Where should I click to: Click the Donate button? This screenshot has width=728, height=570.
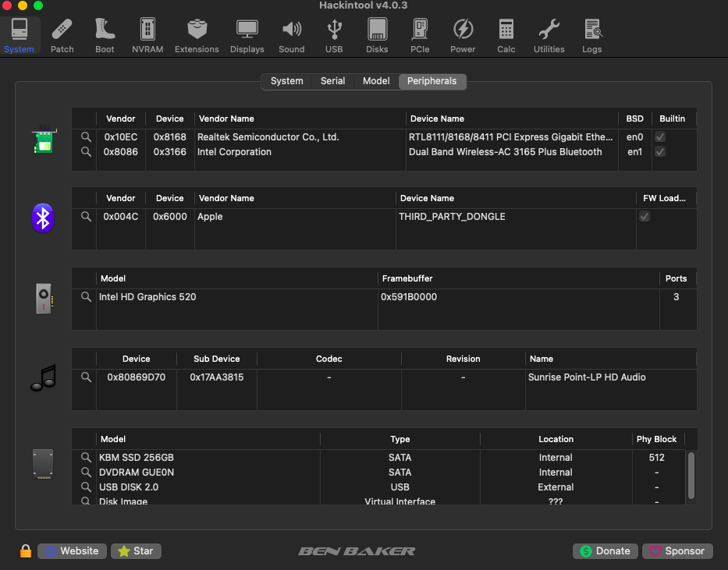coord(605,551)
